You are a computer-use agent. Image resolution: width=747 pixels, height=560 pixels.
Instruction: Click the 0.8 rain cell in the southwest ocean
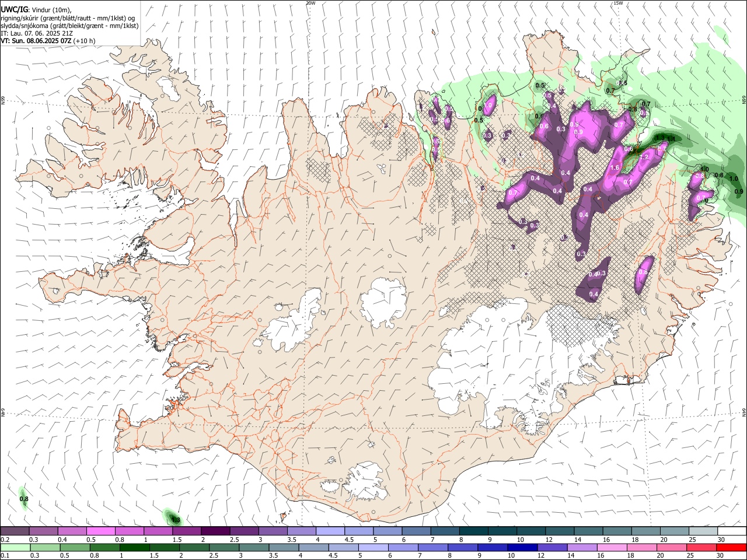tap(24, 499)
